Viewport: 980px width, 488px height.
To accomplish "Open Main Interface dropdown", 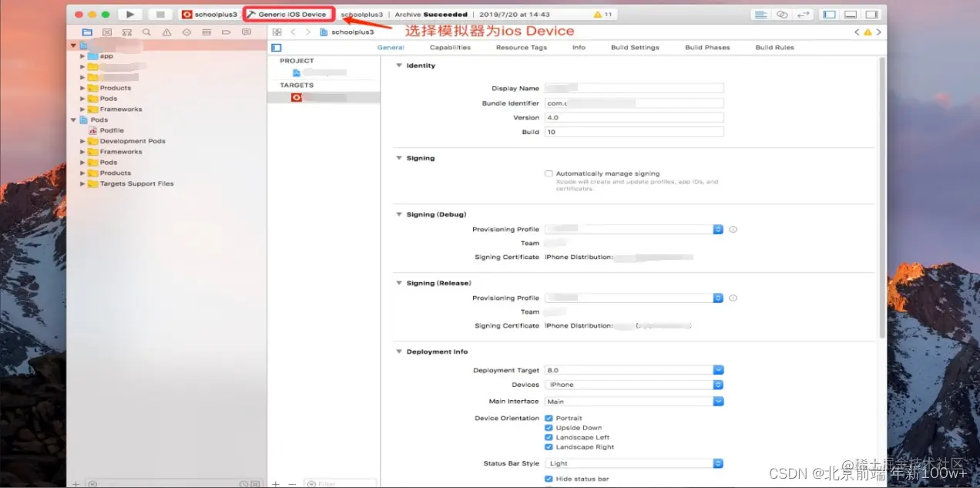I will [634, 402].
